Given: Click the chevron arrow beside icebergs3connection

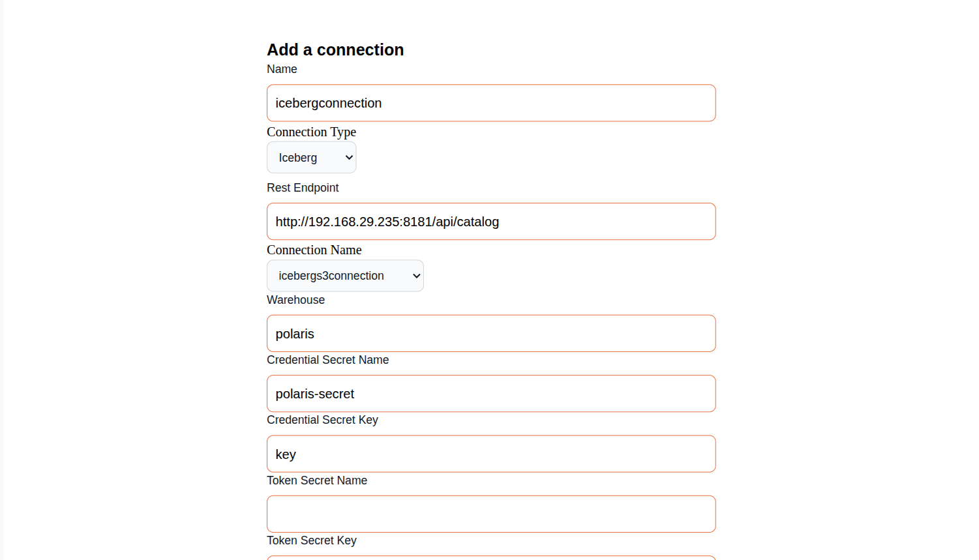Looking at the screenshot, I should [416, 276].
